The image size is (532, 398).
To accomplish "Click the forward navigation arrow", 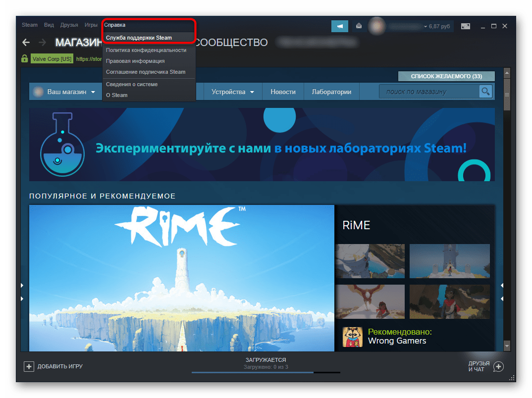I will (x=43, y=43).
